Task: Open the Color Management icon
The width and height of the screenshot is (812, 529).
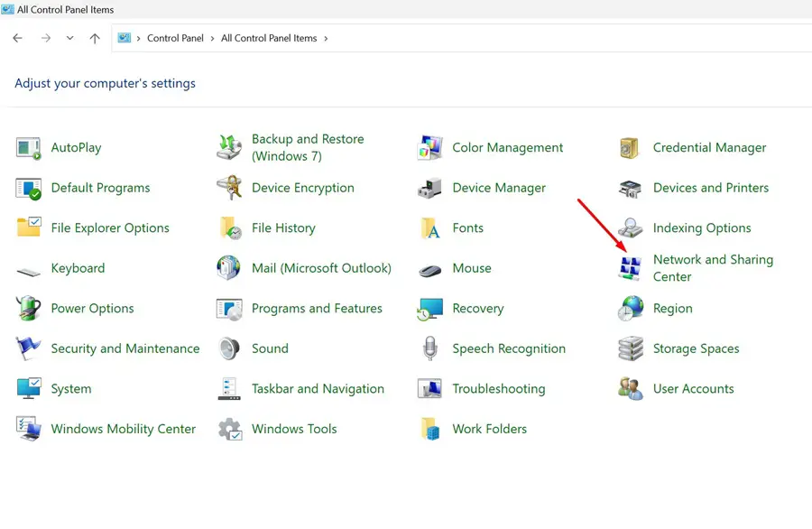Action: (x=429, y=148)
